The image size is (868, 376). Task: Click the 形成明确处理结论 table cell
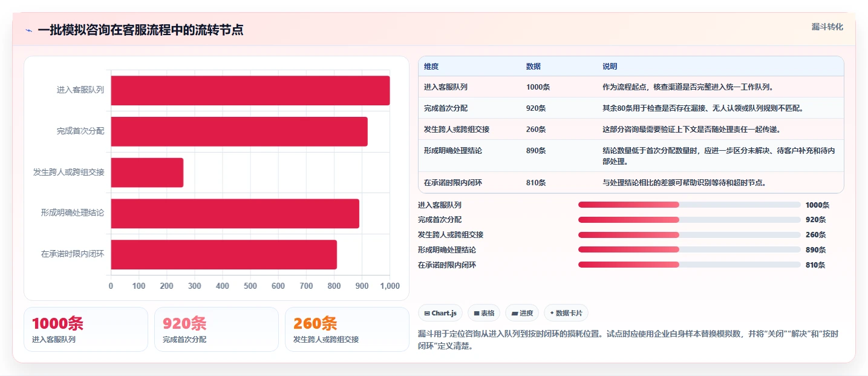click(453, 150)
